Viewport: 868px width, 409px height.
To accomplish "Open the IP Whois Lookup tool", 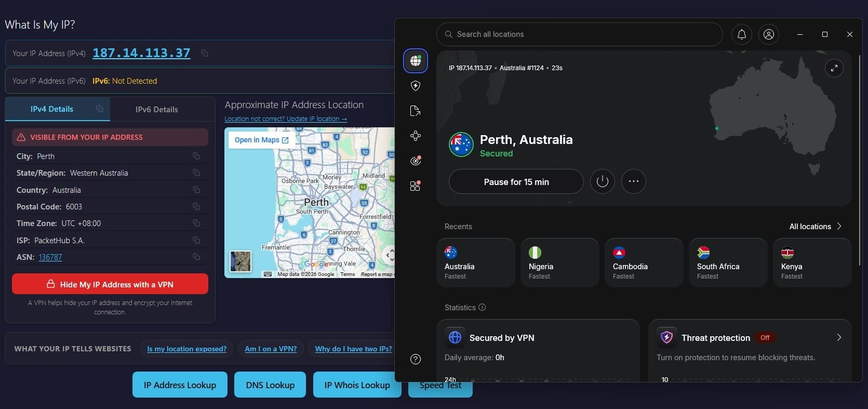I will [357, 385].
